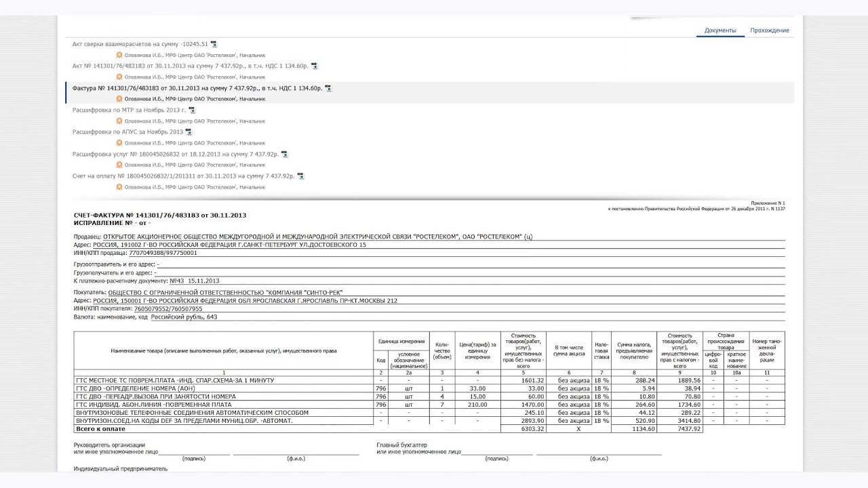The height and width of the screenshot is (488, 868).
Task: Click row ВНУТРИЗОН.СОЕД.НА КОДЫ DEF
Action: click(429, 421)
